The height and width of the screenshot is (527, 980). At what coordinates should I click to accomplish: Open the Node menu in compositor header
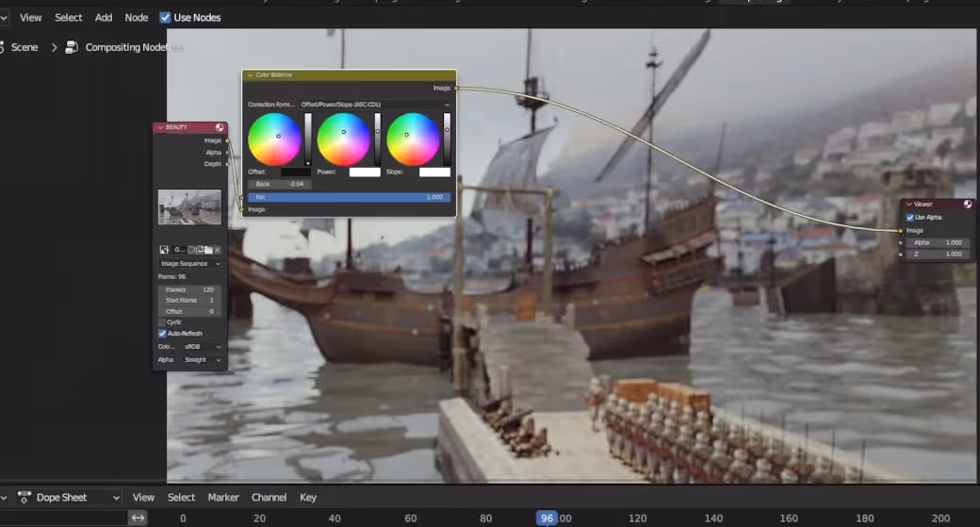click(137, 18)
